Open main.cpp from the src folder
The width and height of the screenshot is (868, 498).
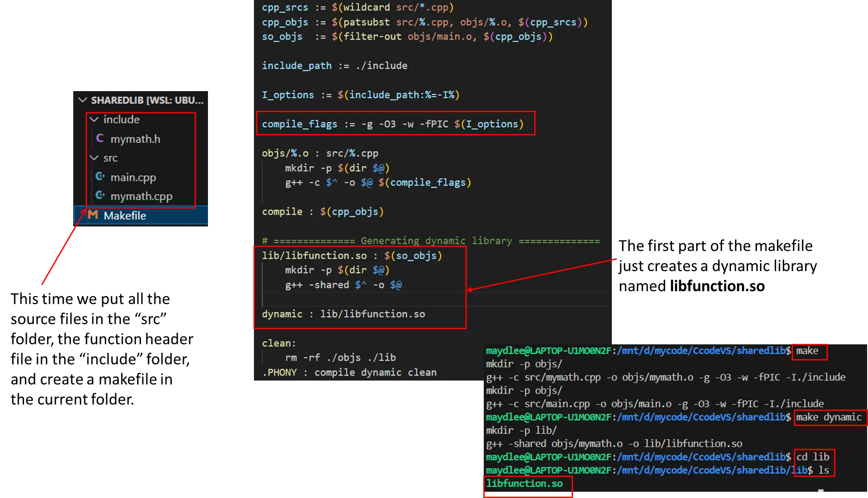(133, 177)
